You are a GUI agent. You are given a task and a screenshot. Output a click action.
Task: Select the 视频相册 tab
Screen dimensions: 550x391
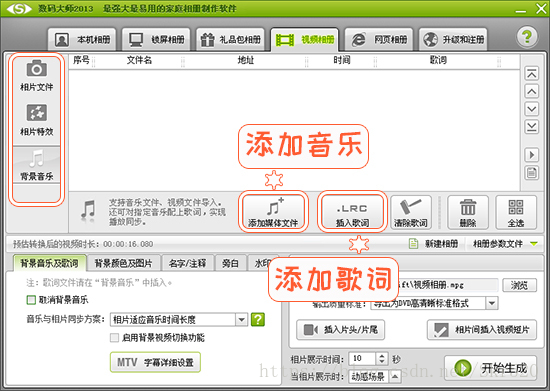pyautogui.click(x=304, y=40)
